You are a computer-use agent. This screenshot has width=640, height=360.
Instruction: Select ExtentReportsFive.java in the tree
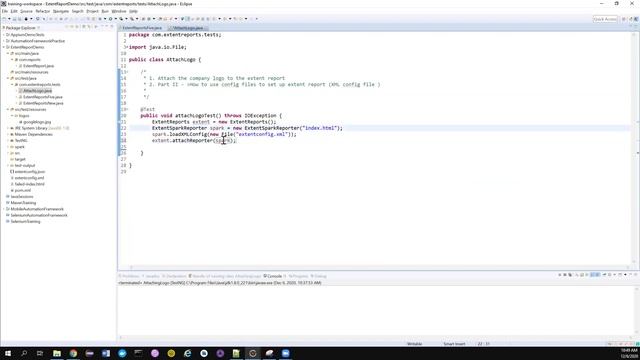point(42,97)
